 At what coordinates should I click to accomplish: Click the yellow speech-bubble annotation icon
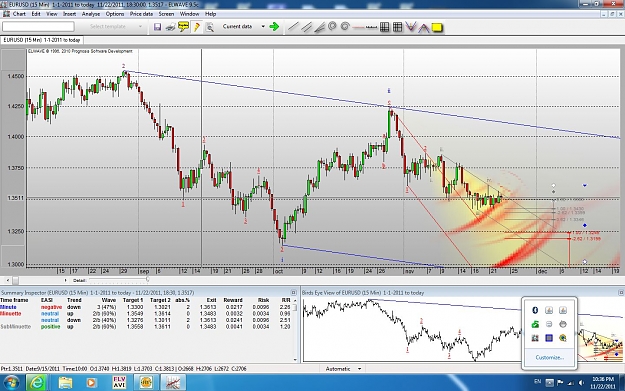(x=183, y=27)
